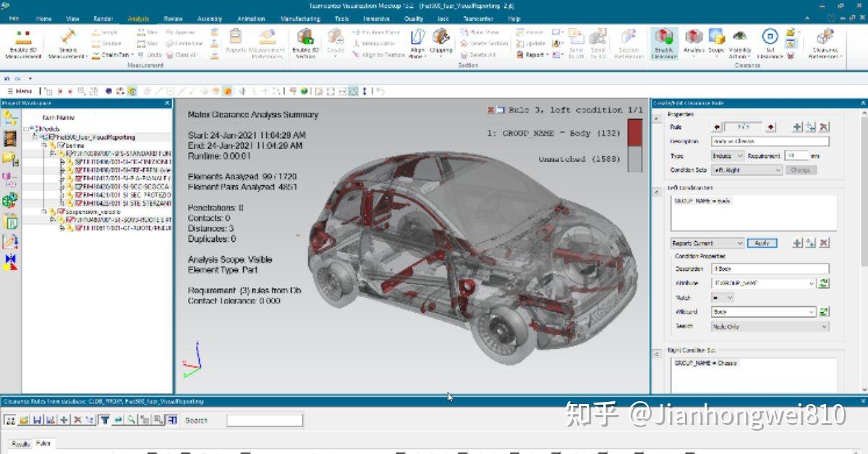The image size is (868, 454).
Task: Open the Type Include dropdown
Action: pos(728,156)
